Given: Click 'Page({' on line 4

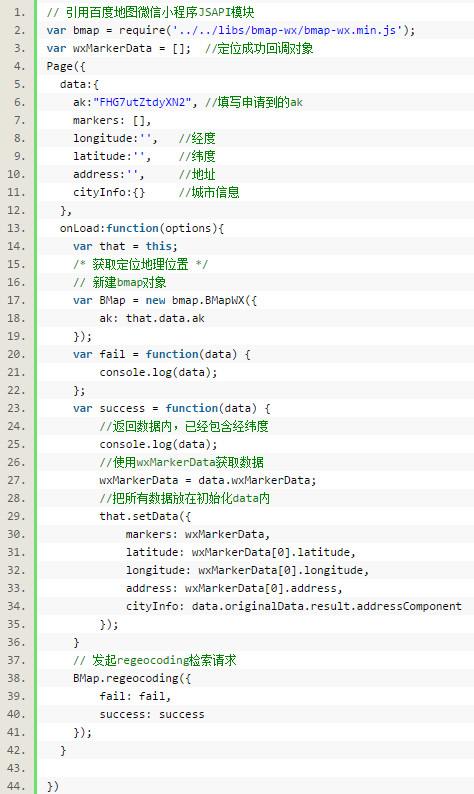Looking at the screenshot, I should point(66,66).
